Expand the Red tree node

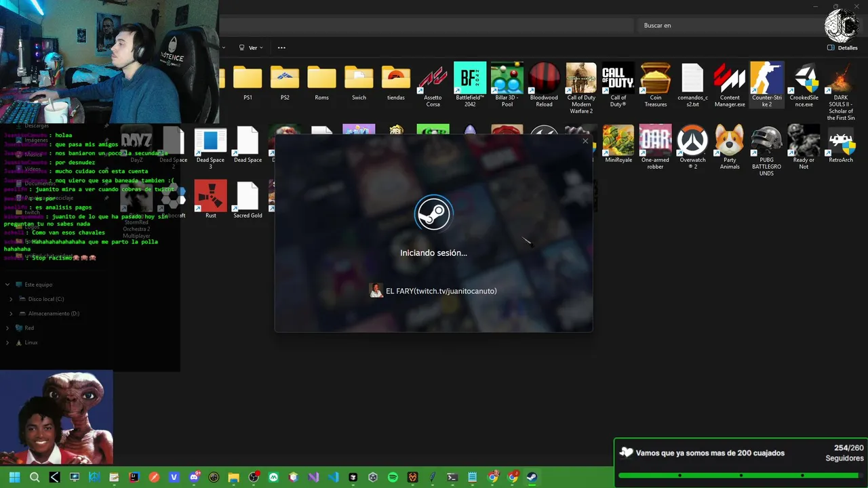click(7, 328)
